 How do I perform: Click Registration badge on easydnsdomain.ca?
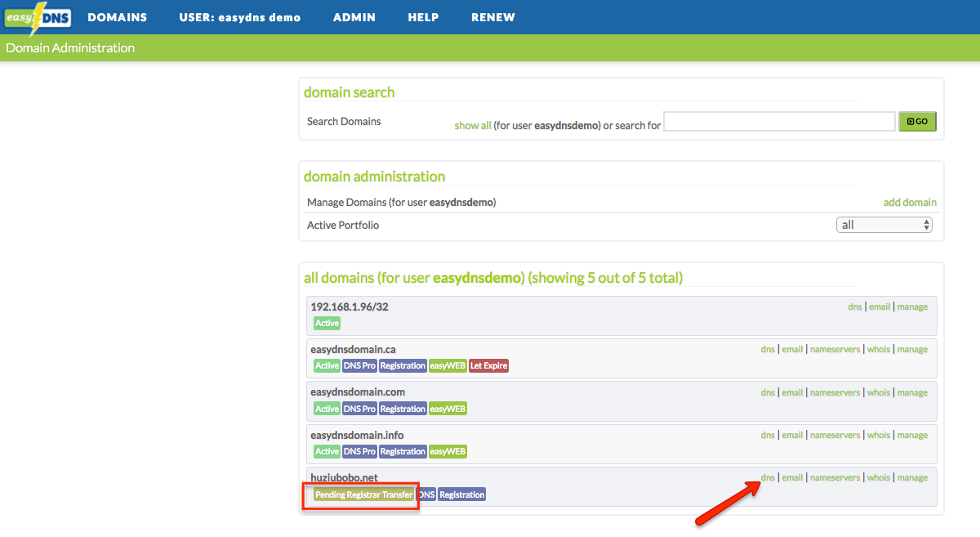point(403,366)
